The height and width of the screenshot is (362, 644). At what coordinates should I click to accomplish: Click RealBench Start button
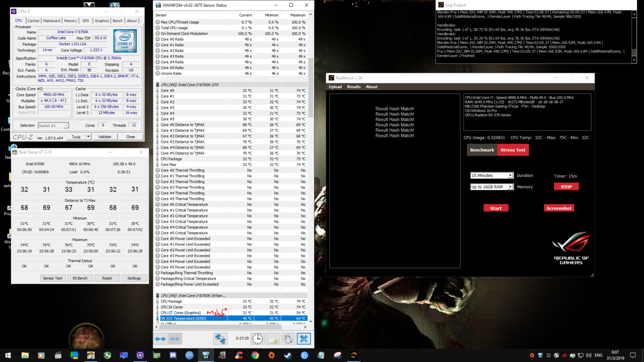(496, 208)
